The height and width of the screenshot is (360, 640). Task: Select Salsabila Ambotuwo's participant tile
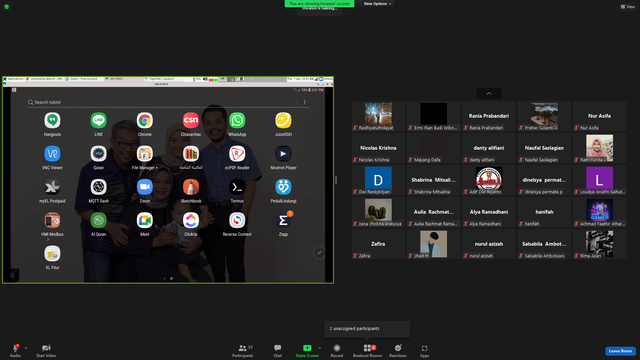[544, 244]
